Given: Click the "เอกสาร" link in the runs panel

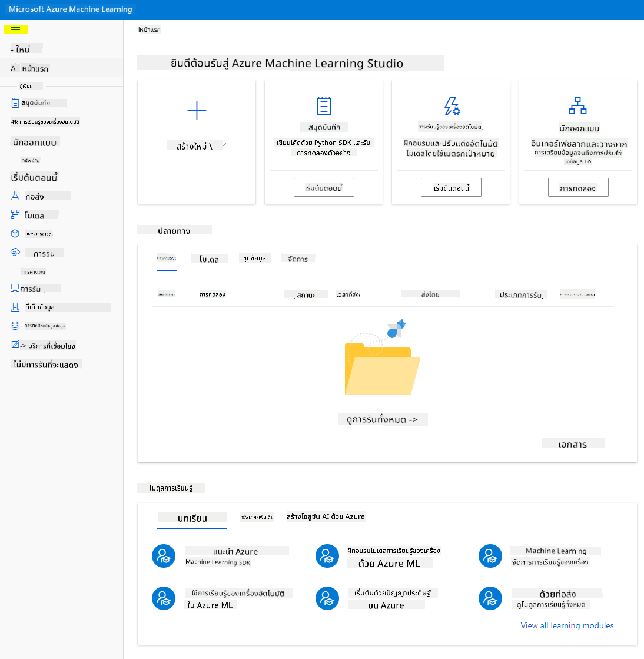Looking at the screenshot, I should click(x=573, y=444).
